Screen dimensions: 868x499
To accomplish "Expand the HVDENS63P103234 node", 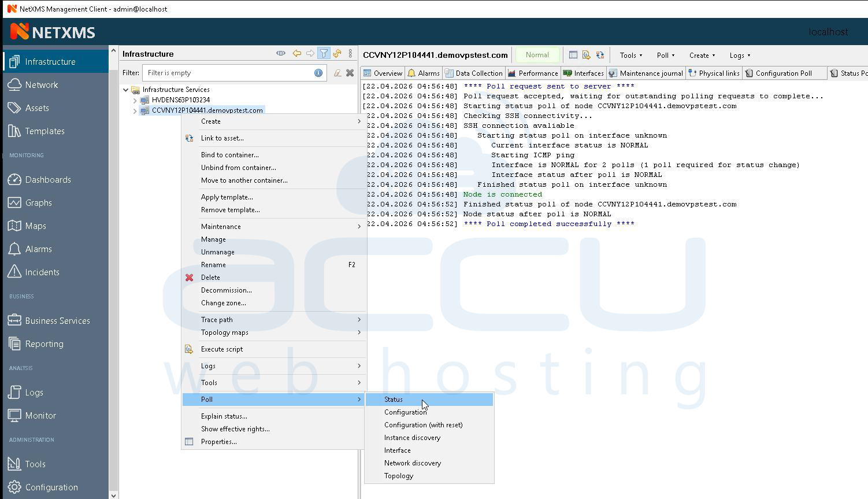I will pos(135,100).
